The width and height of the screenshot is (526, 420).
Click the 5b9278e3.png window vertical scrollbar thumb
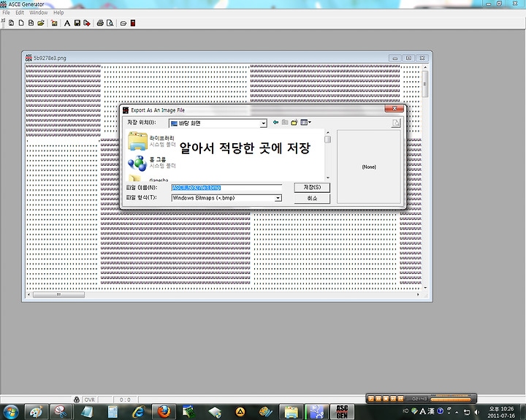click(425, 84)
